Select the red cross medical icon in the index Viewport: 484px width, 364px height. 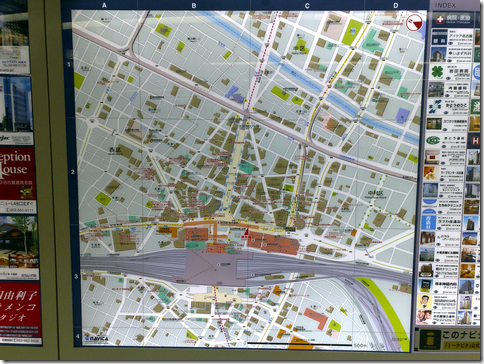pyautogui.click(x=440, y=19)
